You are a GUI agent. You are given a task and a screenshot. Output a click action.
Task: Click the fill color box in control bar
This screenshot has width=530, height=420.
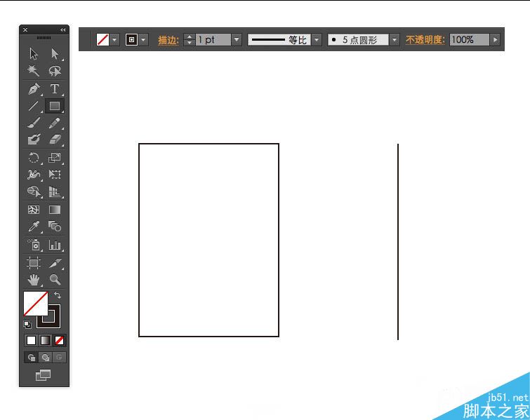pos(102,39)
